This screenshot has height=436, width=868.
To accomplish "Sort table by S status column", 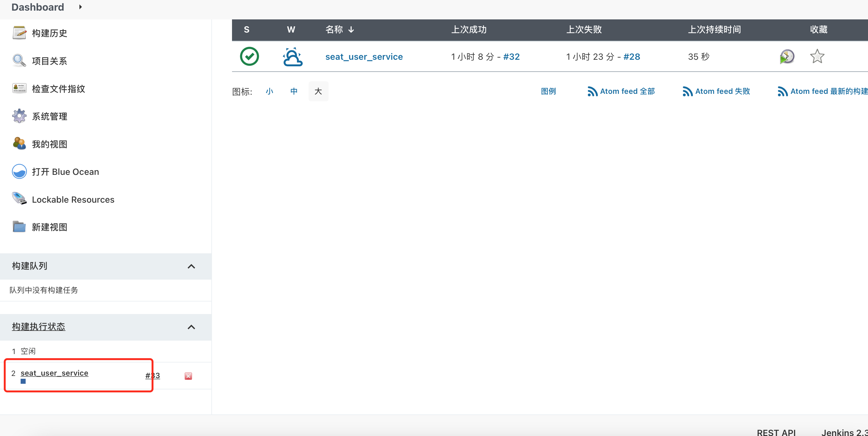I will [247, 30].
